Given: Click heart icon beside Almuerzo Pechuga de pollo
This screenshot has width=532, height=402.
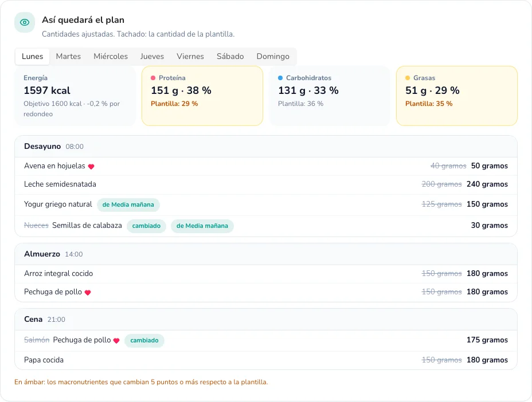Looking at the screenshot, I should tap(88, 293).
